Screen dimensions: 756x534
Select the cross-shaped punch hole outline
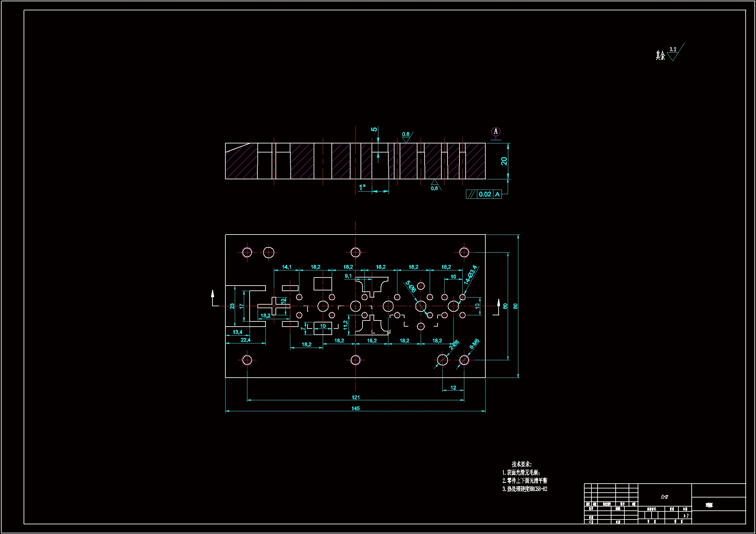[x=274, y=306]
